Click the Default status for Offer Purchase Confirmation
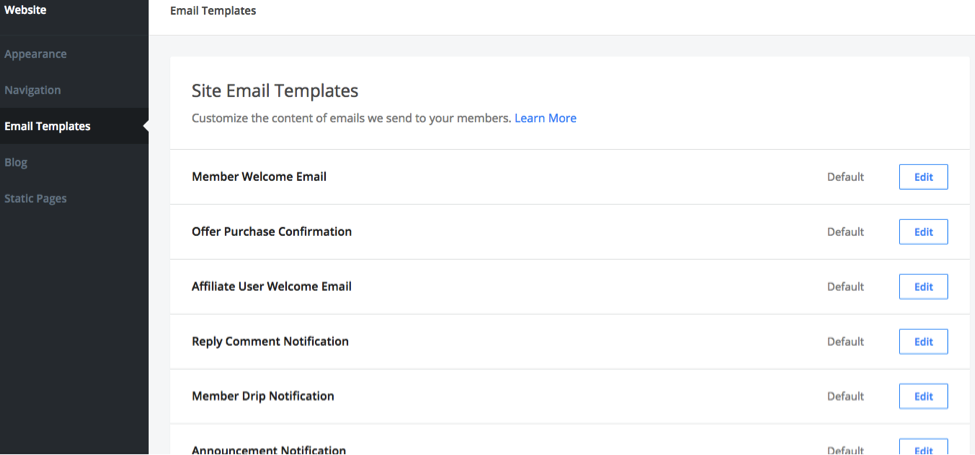 coord(846,232)
